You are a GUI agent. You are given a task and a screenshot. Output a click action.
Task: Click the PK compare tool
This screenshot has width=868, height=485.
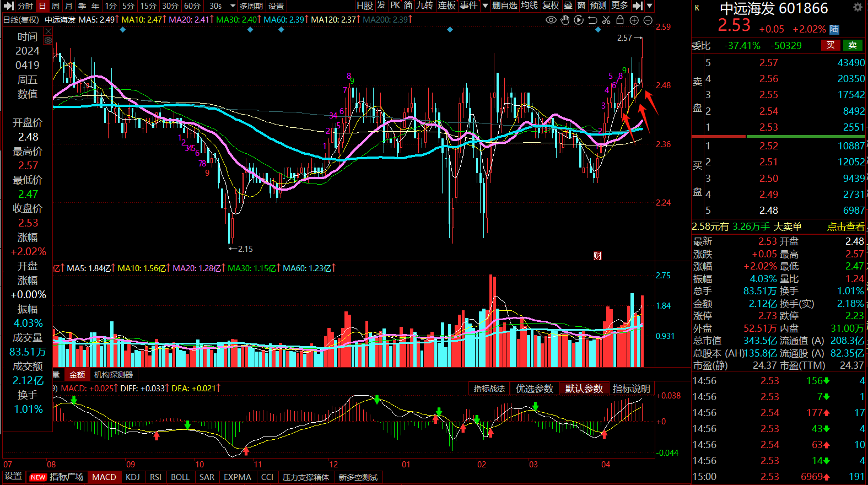click(x=395, y=6)
